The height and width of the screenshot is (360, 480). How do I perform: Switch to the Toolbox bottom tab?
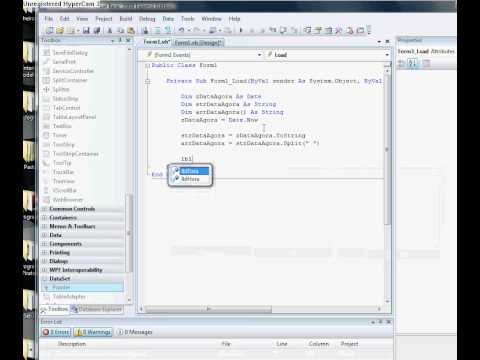point(54,309)
